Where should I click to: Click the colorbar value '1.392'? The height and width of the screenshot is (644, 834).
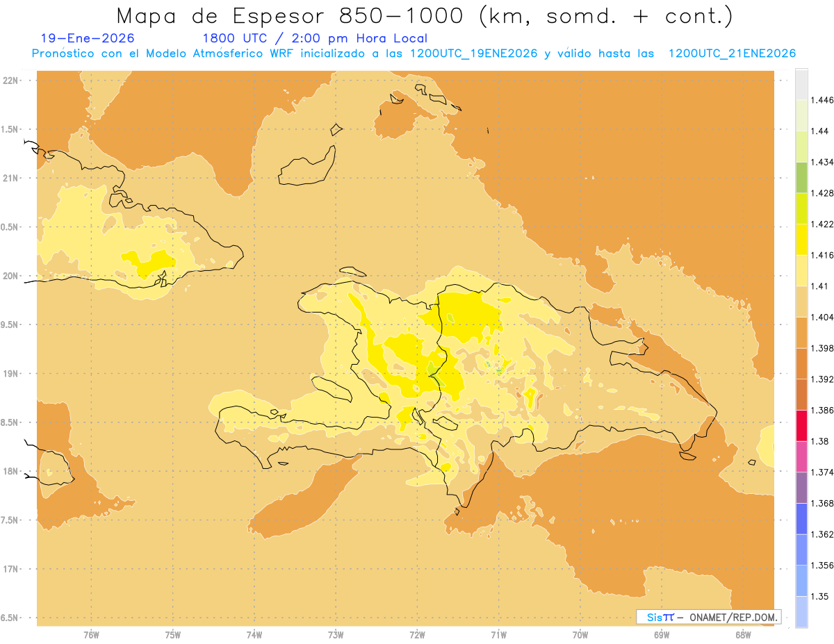[821, 379]
